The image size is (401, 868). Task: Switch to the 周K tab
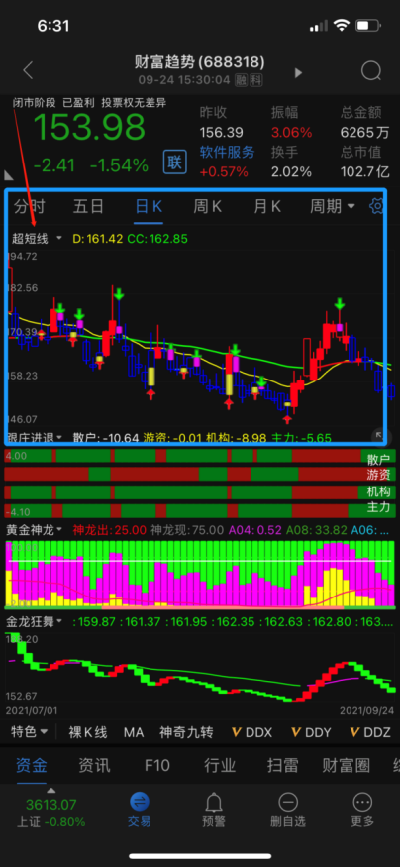click(x=207, y=206)
